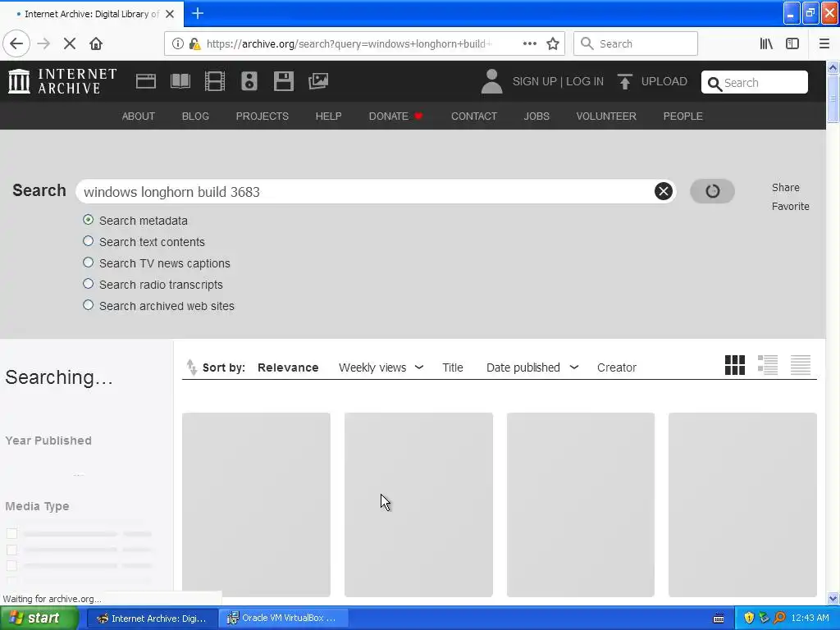Open the CONTACT menu item
Viewport: 840px width, 630px height.
coord(474,116)
